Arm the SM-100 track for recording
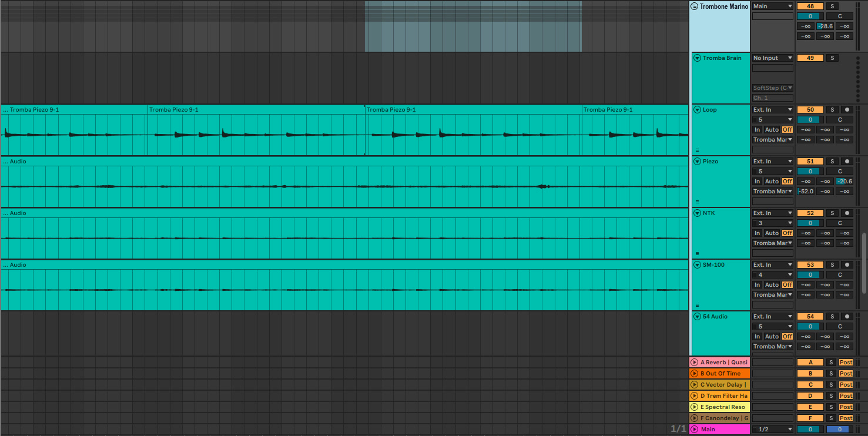 pyautogui.click(x=846, y=265)
